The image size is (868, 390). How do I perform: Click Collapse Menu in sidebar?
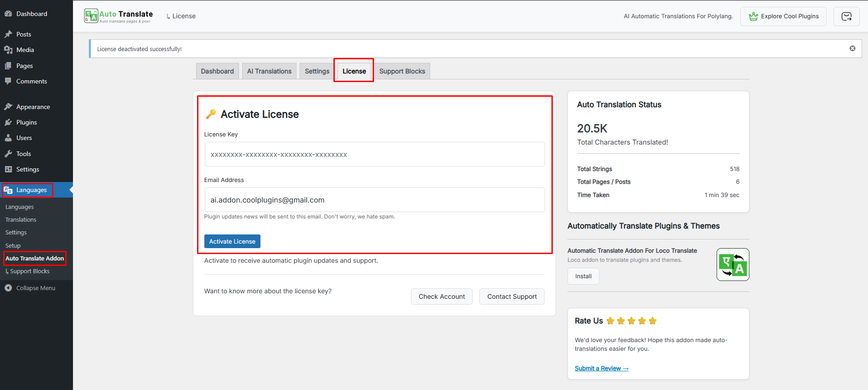pyautogui.click(x=36, y=288)
